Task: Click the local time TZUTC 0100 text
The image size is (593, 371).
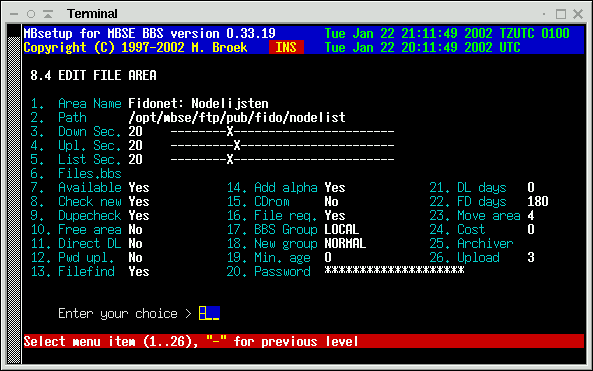Action: (x=447, y=34)
